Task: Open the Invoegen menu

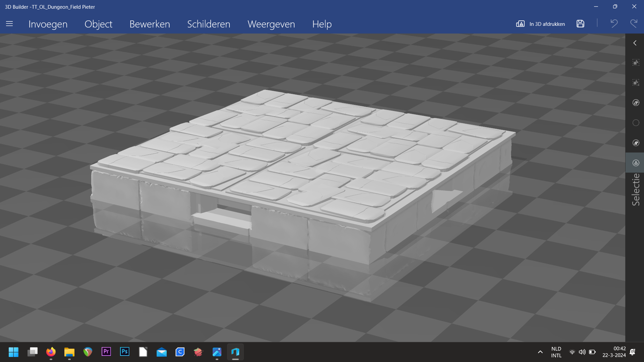Action: (x=48, y=24)
